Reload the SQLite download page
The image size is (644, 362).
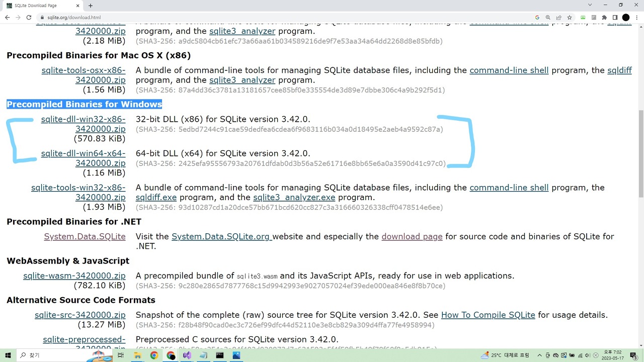coord(29,18)
